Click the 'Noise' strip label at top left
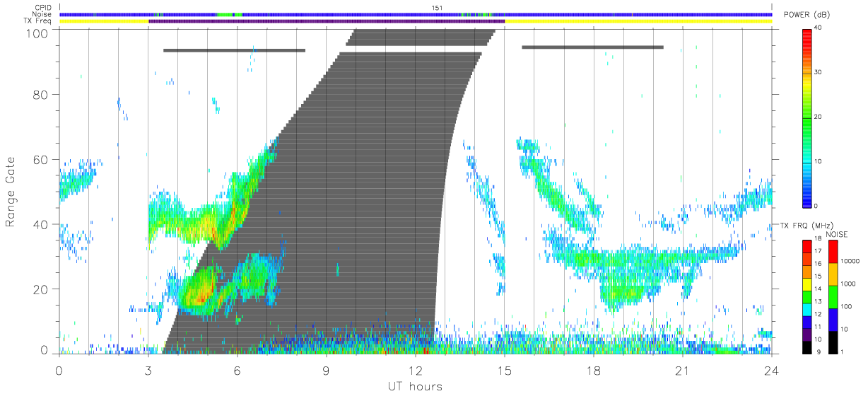 42,14
